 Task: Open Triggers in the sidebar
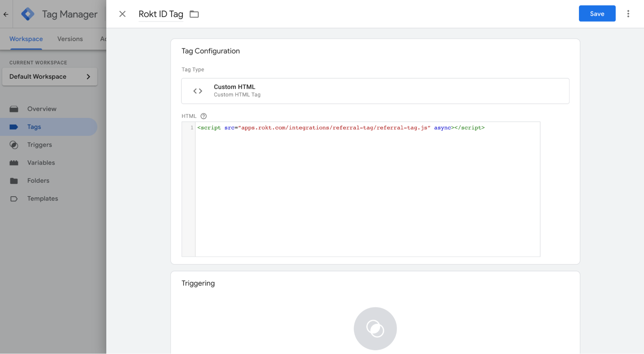point(40,145)
